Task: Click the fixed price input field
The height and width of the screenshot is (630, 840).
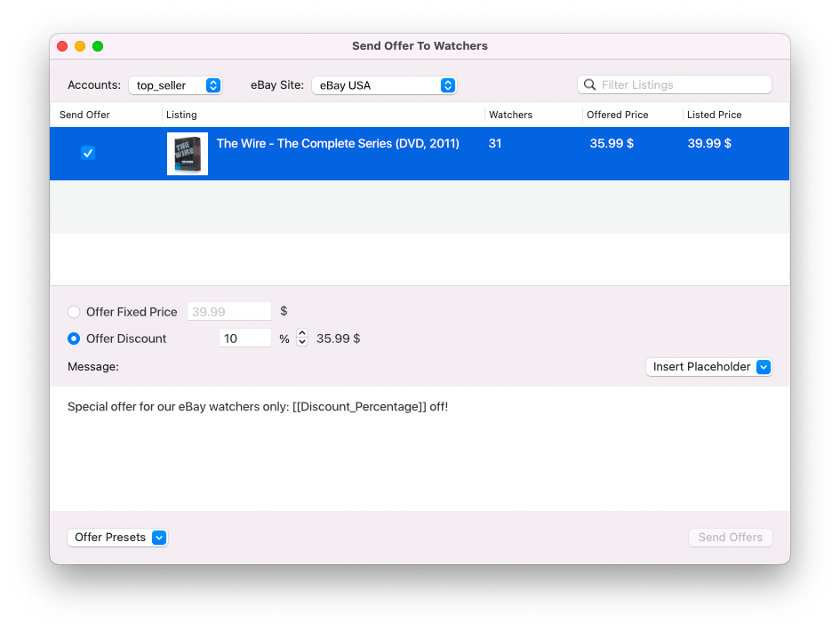Action: point(229,312)
